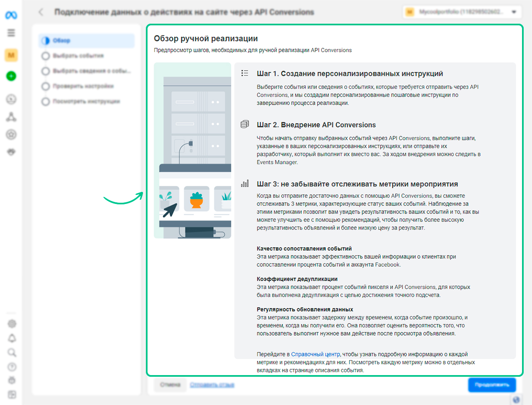Click the list icon beside Шаг 1
532x405 pixels.
245,73
